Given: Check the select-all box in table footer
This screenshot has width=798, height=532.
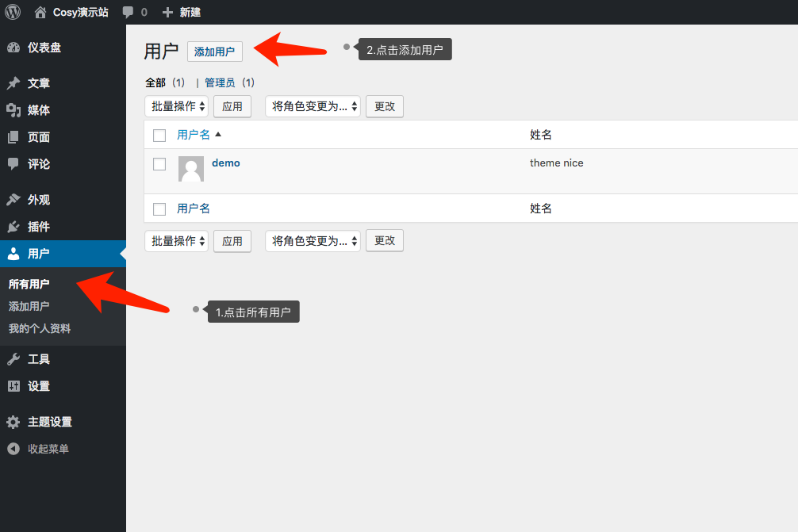Looking at the screenshot, I should 159,209.
